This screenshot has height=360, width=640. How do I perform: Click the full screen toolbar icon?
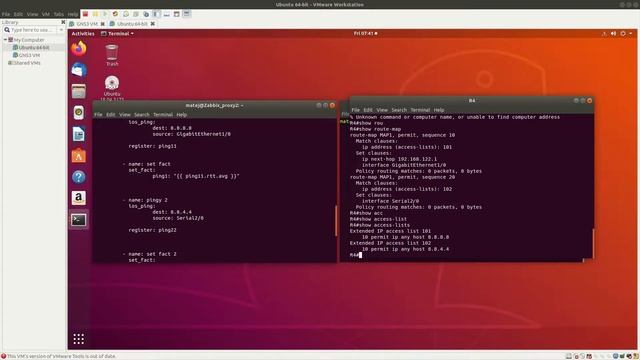click(x=167, y=14)
